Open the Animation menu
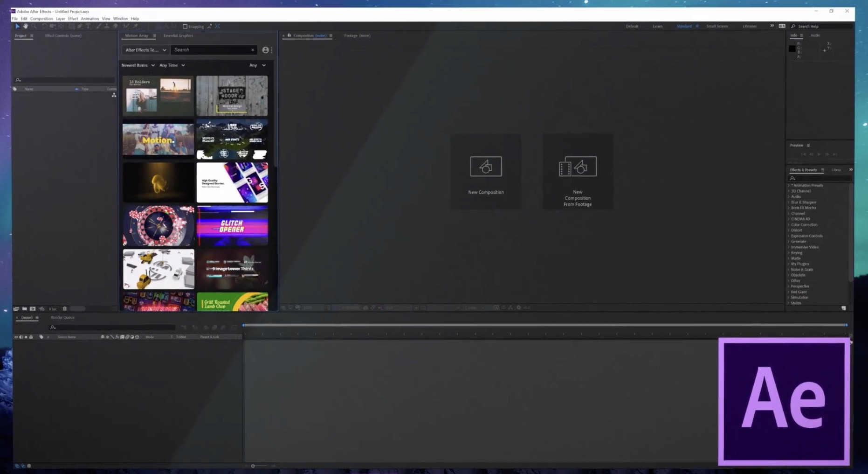This screenshot has width=868, height=474. coord(90,19)
